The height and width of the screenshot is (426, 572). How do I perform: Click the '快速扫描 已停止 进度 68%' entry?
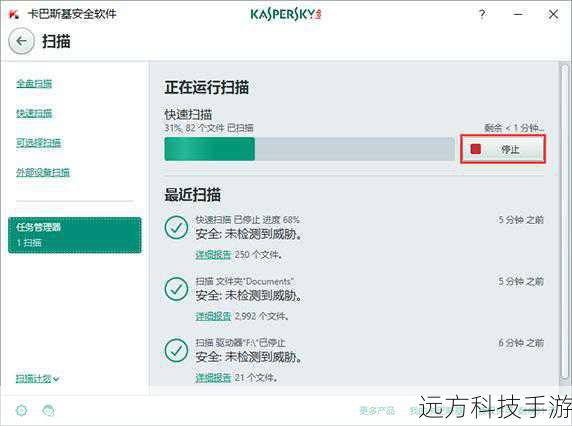pos(248,220)
